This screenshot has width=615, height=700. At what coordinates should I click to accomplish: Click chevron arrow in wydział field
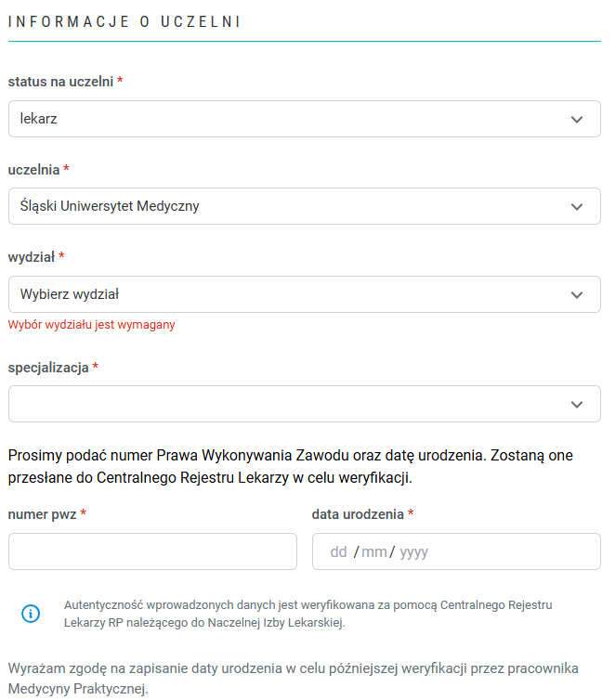point(577,294)
